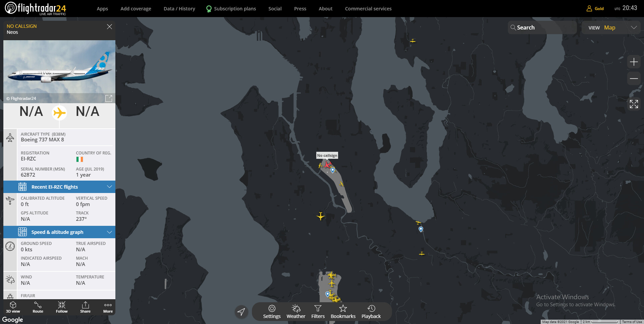Screen dimensions: 644x324
Task: Click the flight Search field
Action: point(542,27)
